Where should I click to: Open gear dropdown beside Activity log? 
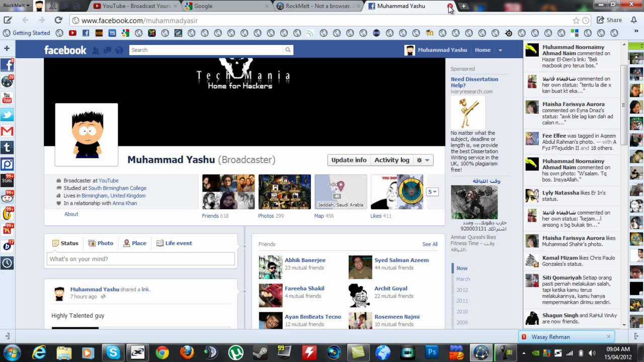[x=423, y=160]
